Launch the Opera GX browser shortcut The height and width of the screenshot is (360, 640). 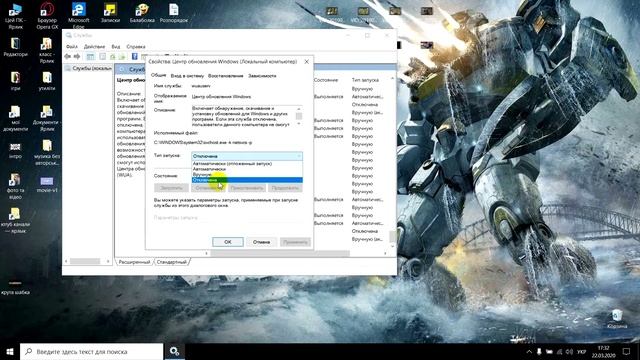[47, 16]
